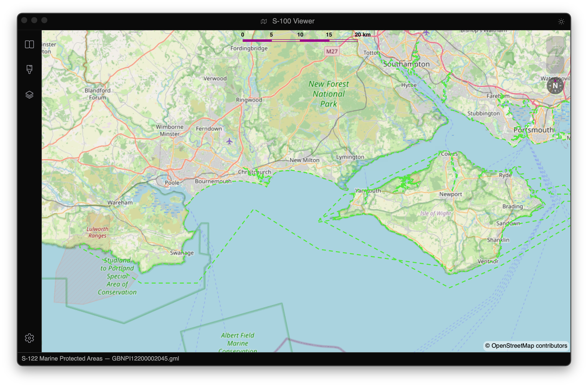The image size is (588, 387).
Task: Click the Cowes town label
Action: (449, 154)
